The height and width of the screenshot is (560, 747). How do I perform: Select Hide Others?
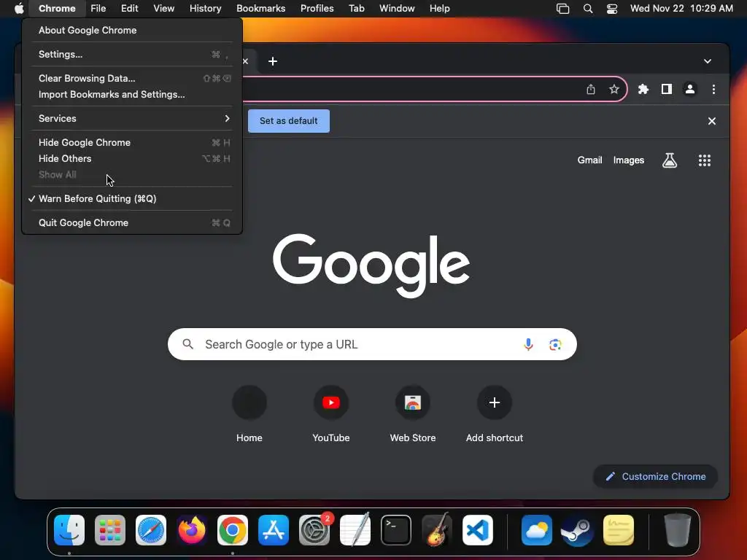(x=132, y=158)
